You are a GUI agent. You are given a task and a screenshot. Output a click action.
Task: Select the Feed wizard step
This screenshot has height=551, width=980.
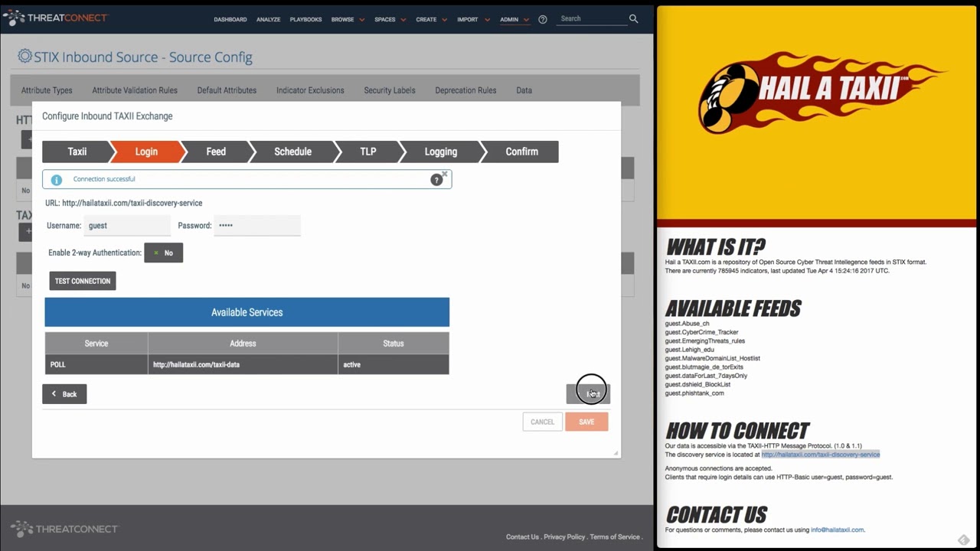point(216,152)
